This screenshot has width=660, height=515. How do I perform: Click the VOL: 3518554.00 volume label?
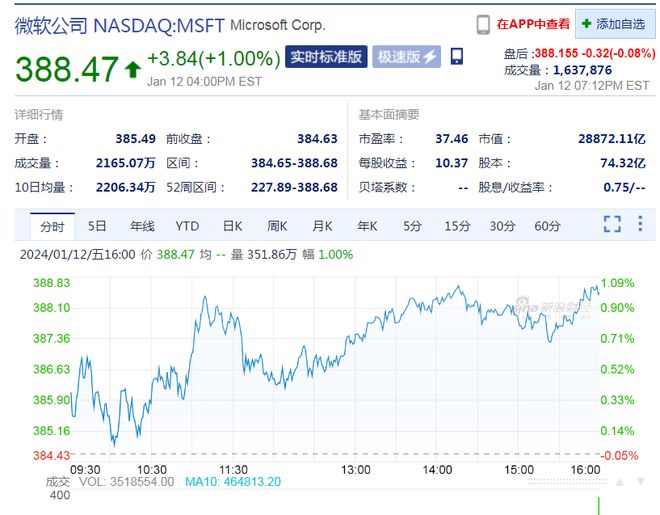coord(126,482)
